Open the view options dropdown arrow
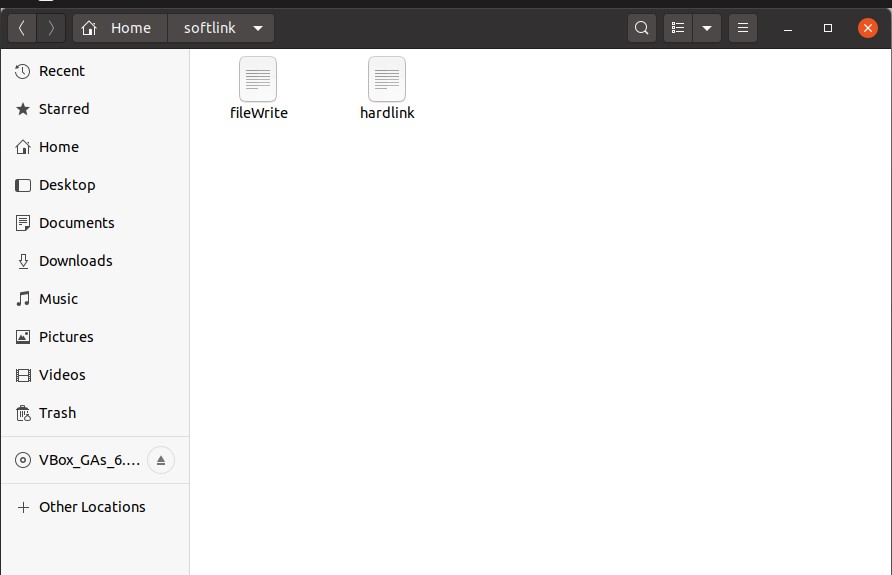This screenshot has height=575, width=892. pos(707,28)
